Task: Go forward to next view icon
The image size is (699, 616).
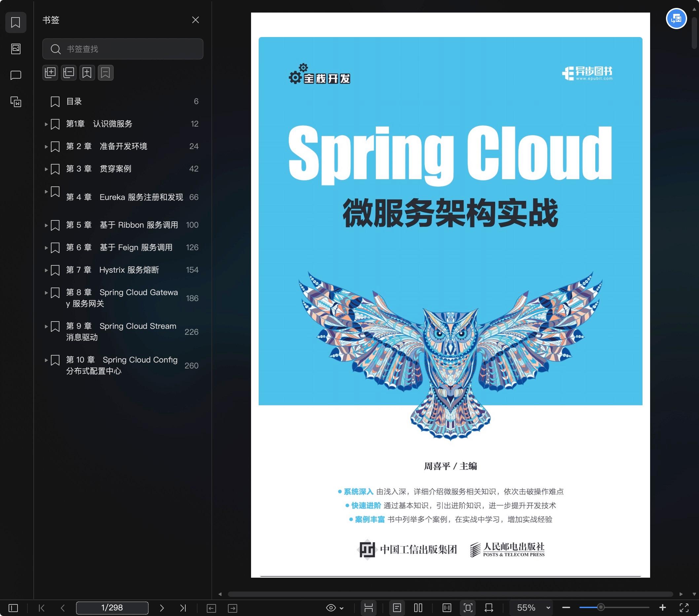Action: (x=233, y=608)
